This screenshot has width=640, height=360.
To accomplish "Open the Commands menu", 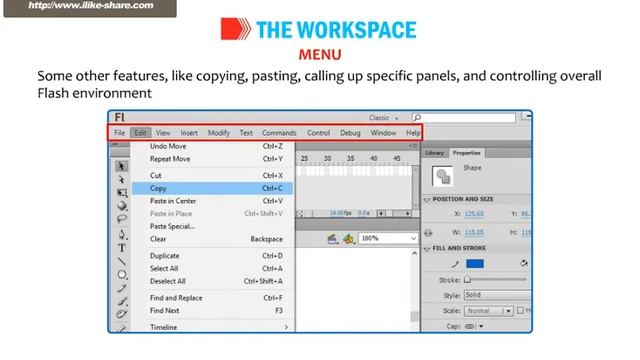I will click(x=279, y=133).
